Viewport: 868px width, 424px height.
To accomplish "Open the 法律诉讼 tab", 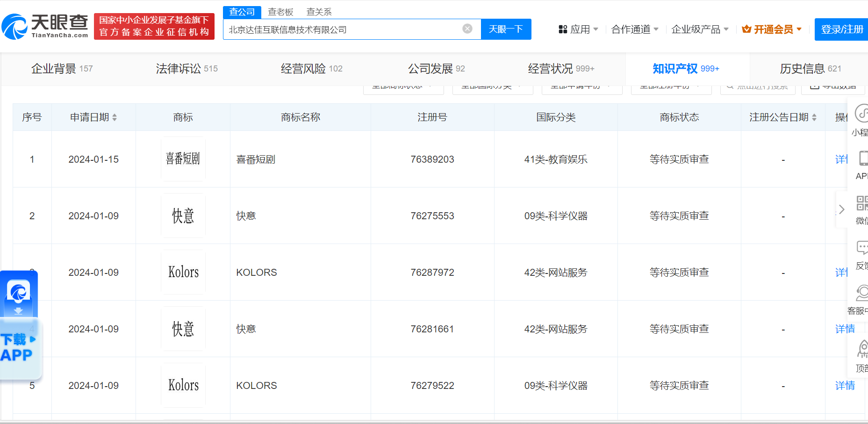I will click(187, 69).
